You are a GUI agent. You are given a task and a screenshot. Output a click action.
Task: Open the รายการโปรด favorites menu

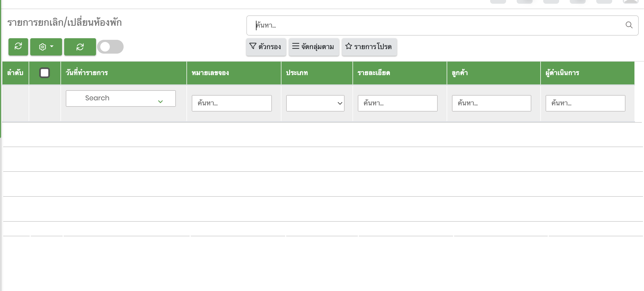coord(369,47)
